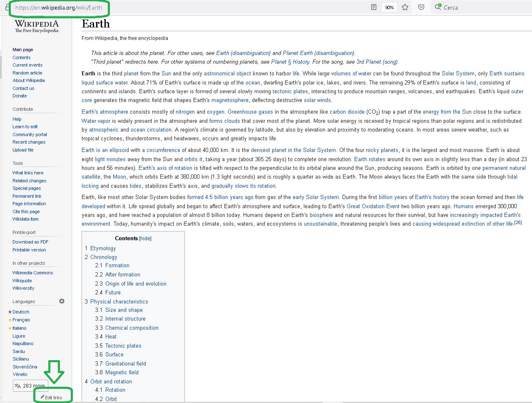Open Contents in sidebar navigation

22,57
